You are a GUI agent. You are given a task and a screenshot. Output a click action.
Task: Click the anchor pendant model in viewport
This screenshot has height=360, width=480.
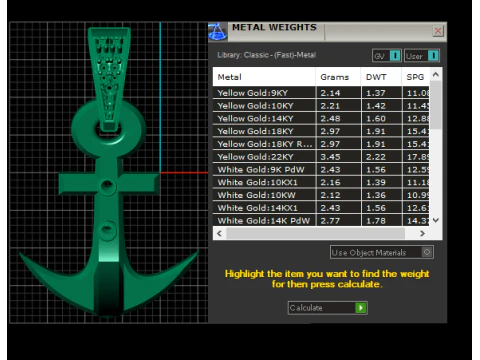[x=108, y=173]
